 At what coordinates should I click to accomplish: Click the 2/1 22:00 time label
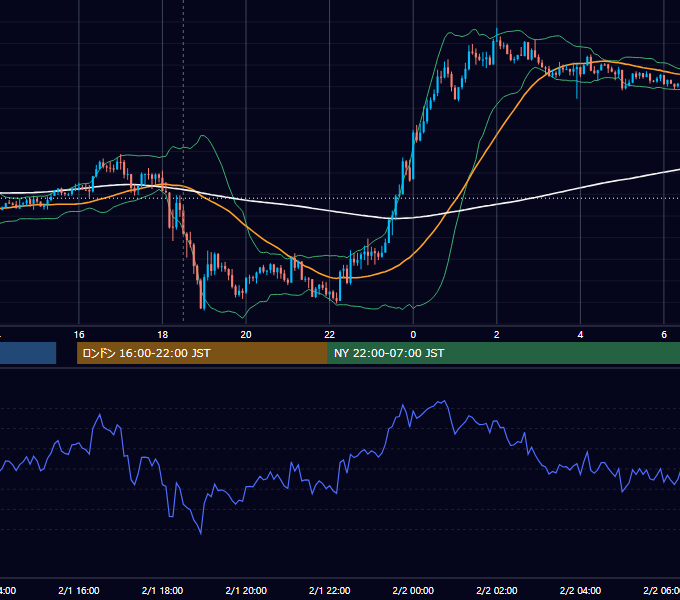point(330,590)
